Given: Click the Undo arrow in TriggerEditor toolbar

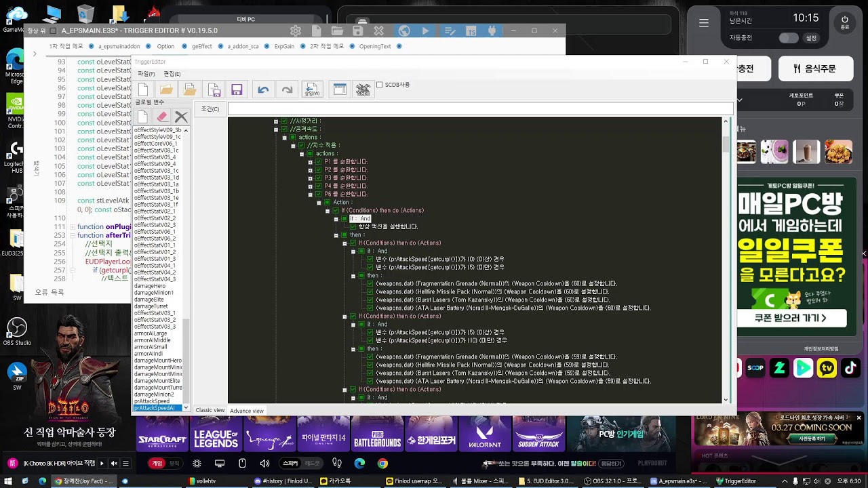Looking at the screenshot, I should (263, 89).
